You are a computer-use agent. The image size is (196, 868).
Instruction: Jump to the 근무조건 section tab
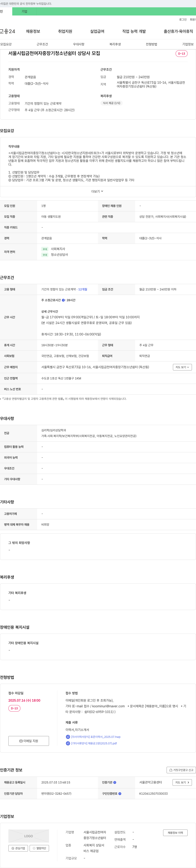pyautogui.click(x=42, y=44)
